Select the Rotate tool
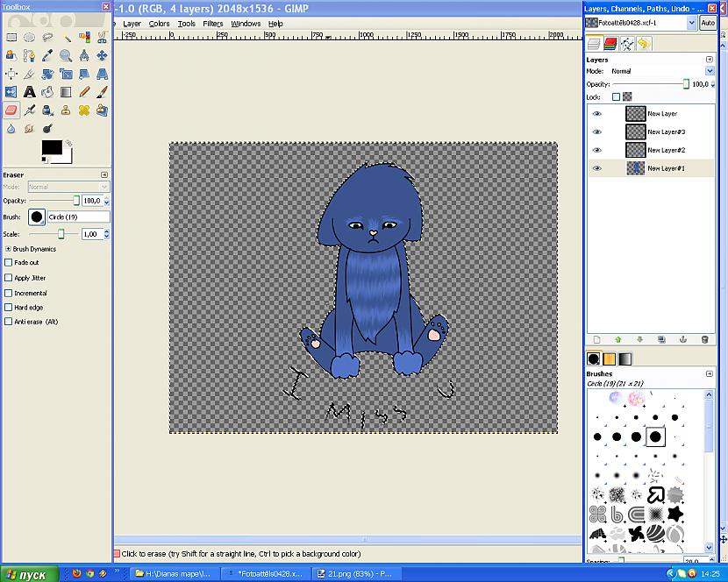 click(47, 74)
